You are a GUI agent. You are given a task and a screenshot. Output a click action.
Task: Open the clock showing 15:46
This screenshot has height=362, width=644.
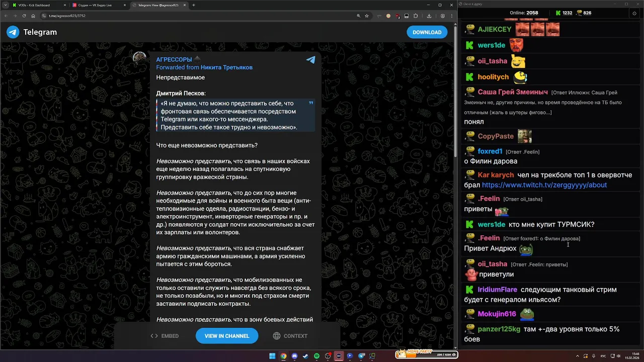[x=632, y=356]
